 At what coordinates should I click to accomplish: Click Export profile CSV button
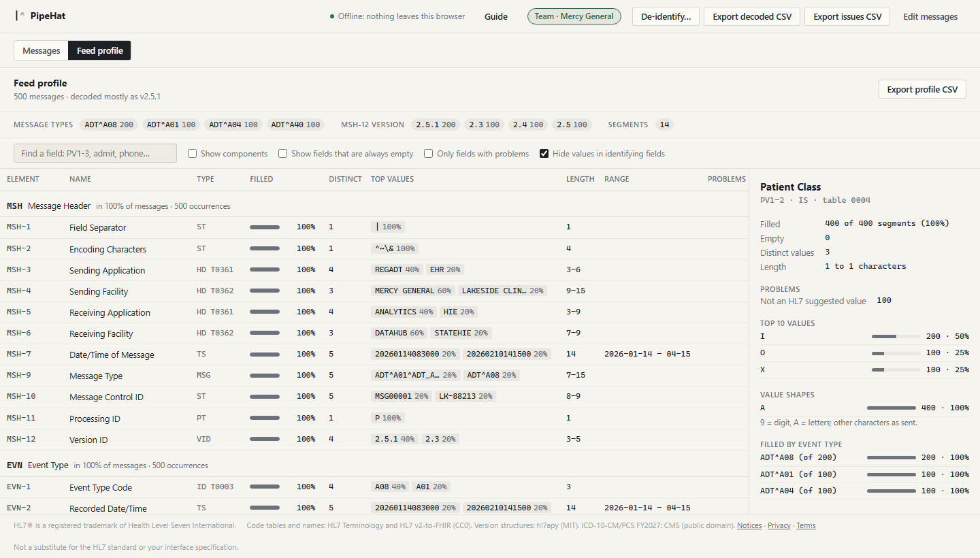tap(922, 89)
